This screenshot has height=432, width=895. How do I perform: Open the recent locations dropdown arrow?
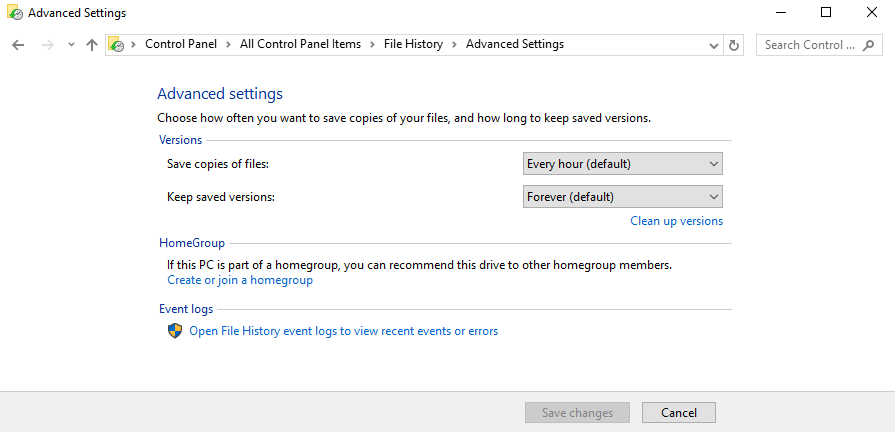point(71,45)
